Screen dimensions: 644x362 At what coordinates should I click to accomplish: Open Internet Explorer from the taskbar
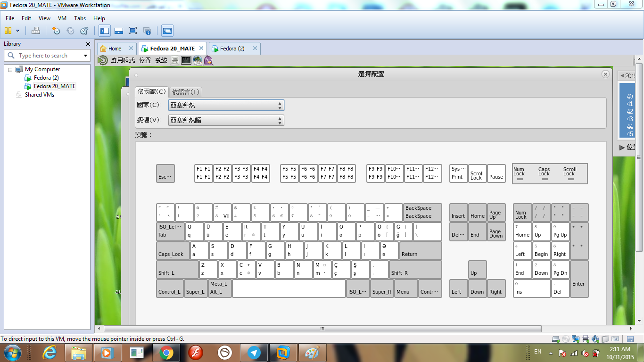(50, 353)
